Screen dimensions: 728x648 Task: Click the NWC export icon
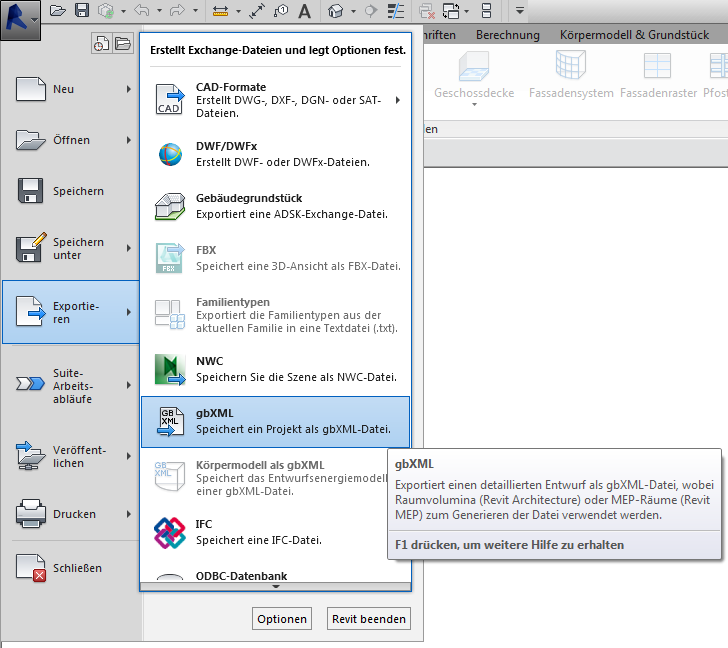170,370
